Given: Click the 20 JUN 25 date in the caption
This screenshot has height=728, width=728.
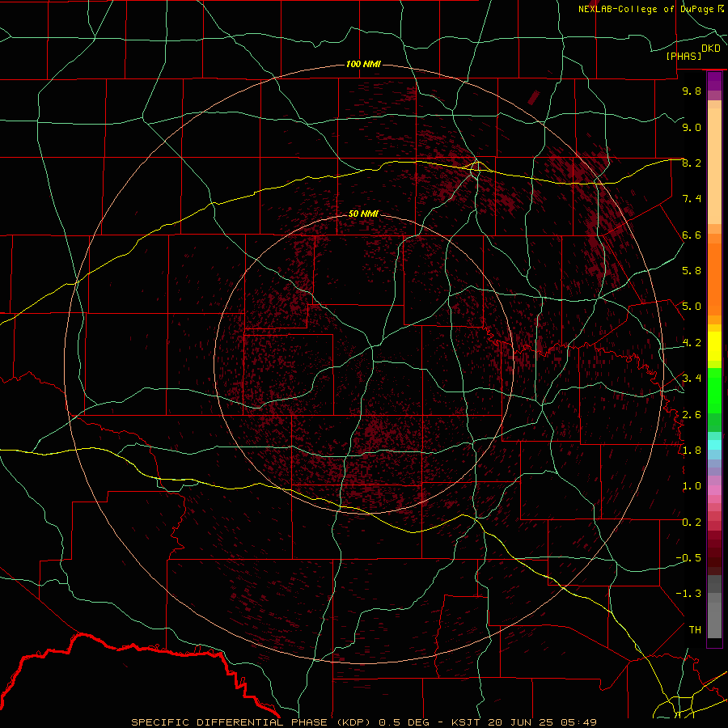Looking at the screenshot, I should tap(522, 722).
